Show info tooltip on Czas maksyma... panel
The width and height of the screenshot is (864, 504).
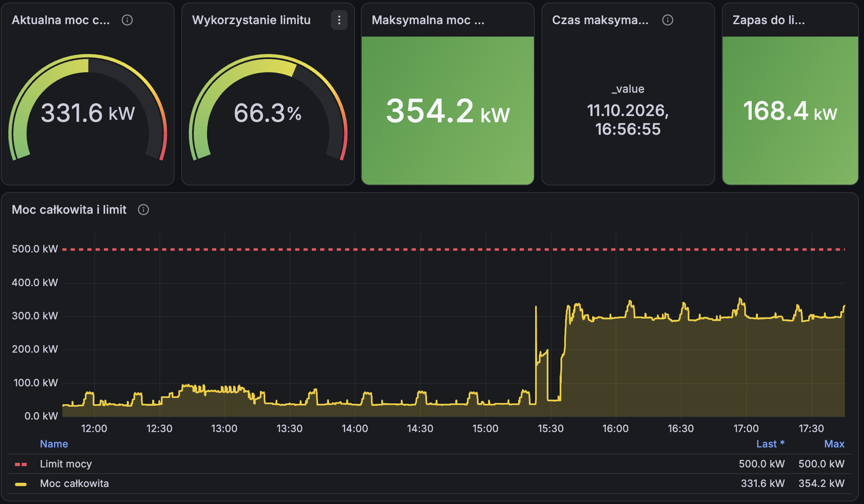coord(668,20)
